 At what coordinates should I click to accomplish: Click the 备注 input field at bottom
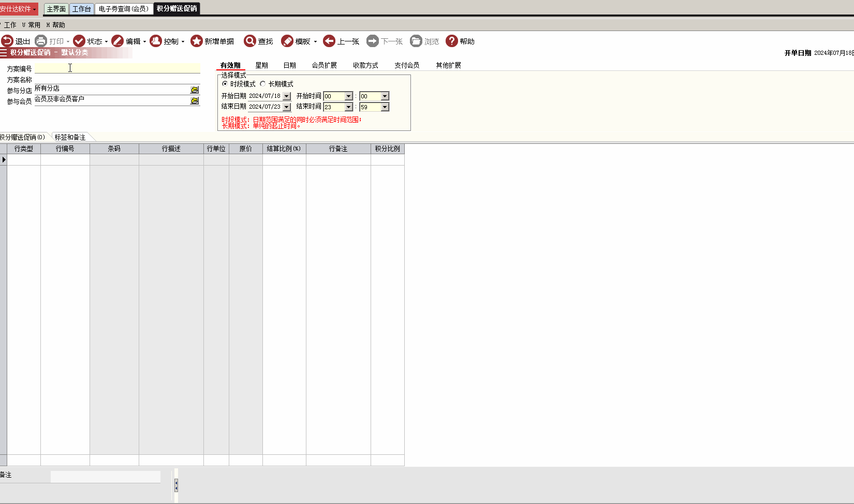(x=106, y=477)
